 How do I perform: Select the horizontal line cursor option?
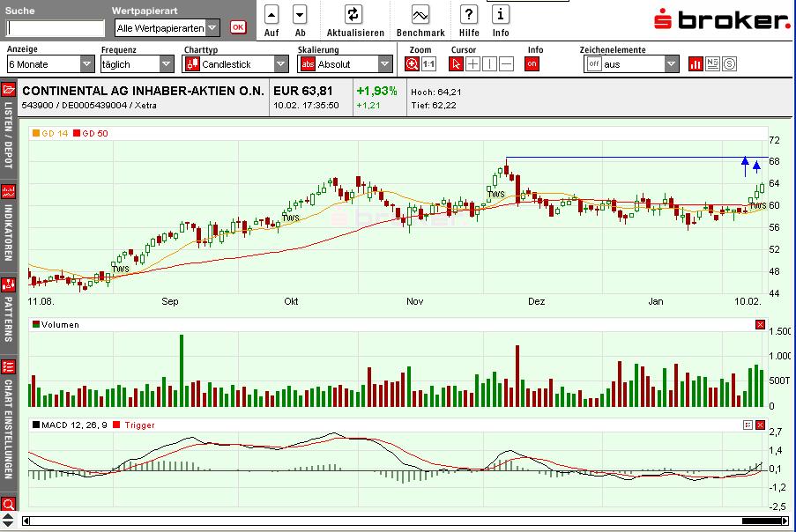pyautogui.click(x=506, y=63)
